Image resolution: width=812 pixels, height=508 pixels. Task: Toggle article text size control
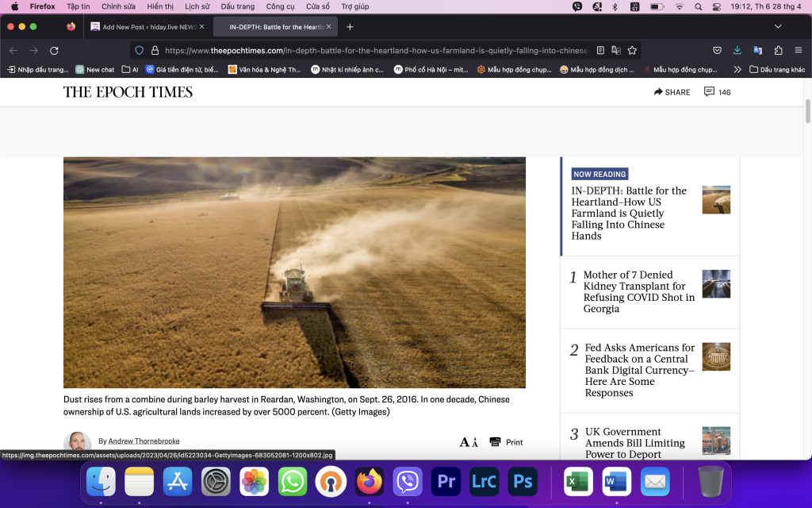point(469,442)
